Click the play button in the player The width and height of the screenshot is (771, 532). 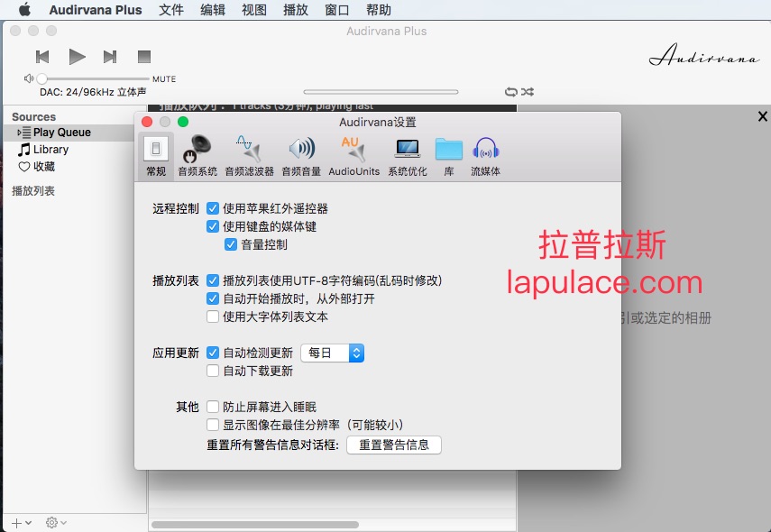tap(77, 57)
